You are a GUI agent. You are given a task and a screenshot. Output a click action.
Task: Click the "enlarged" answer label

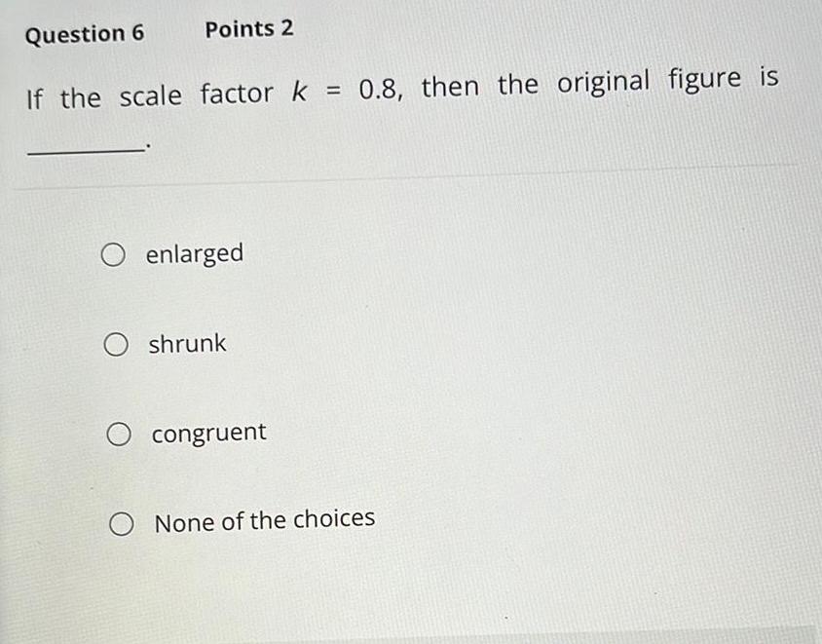195,253
